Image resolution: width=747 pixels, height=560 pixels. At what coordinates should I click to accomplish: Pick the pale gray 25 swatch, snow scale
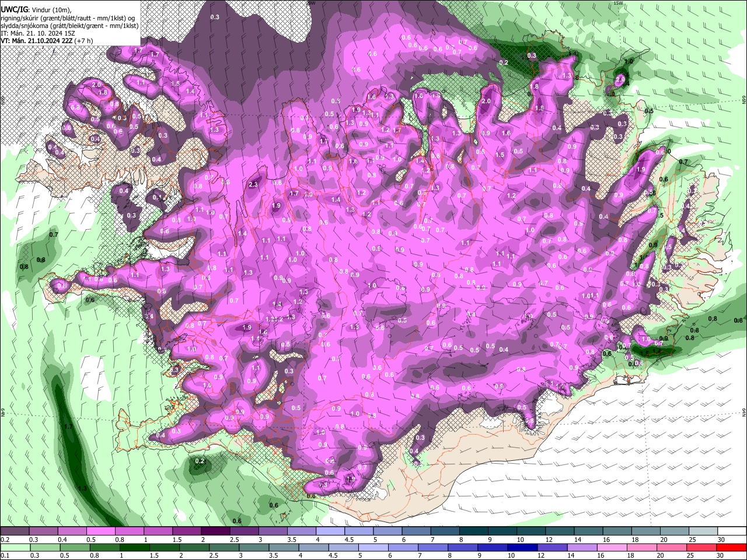(703, 531)
